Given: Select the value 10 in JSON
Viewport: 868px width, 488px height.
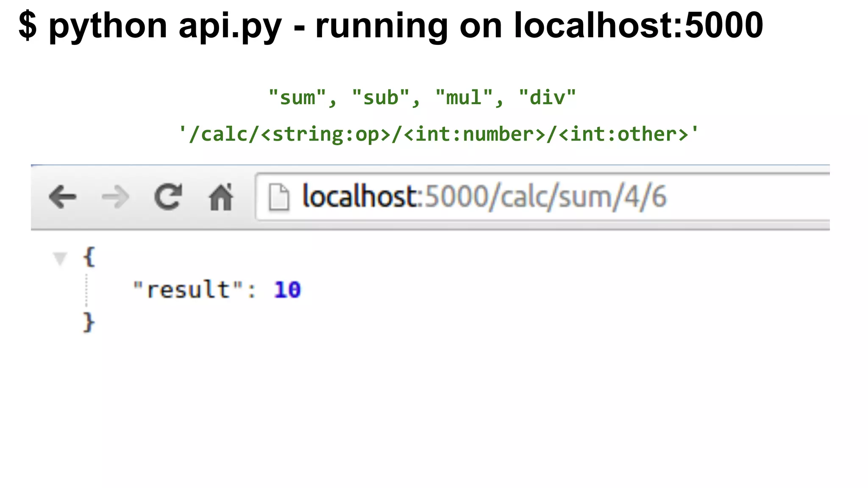Looking at the screenshot, I should pos(287,290).
